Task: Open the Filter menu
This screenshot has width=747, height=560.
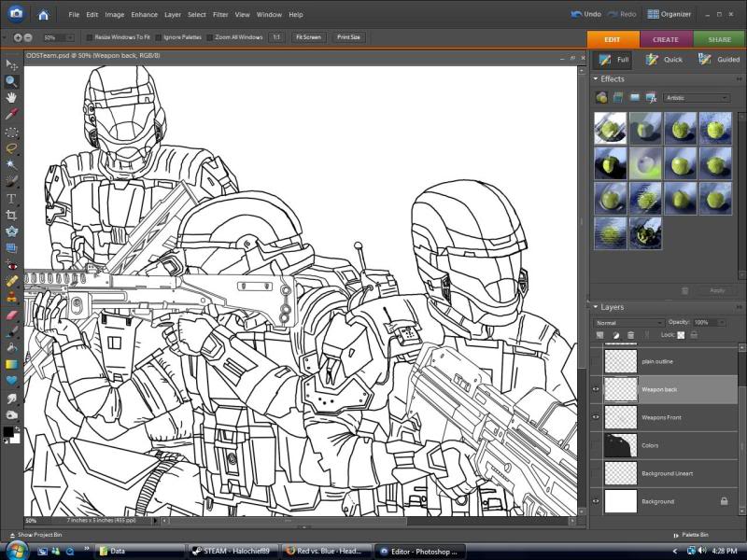Action: coord(220,15)
